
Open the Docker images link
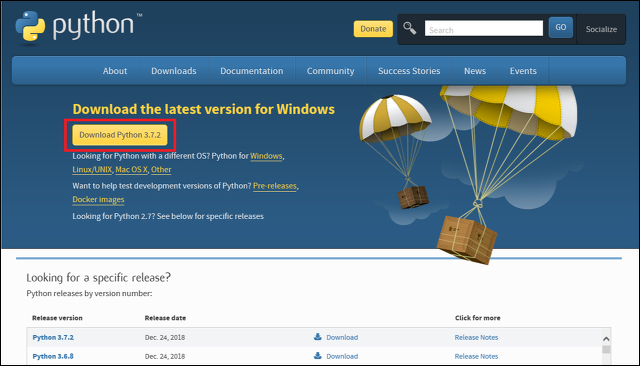(98, 200)
